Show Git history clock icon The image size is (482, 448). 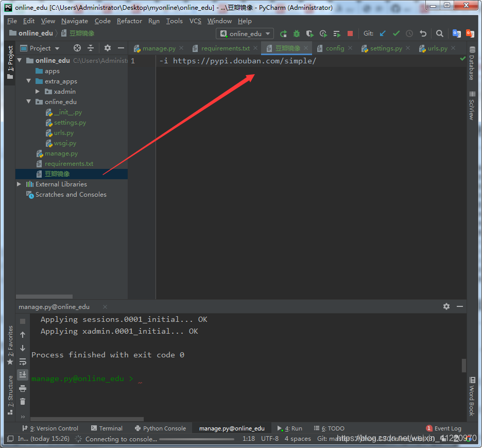[x=409, y=33]
